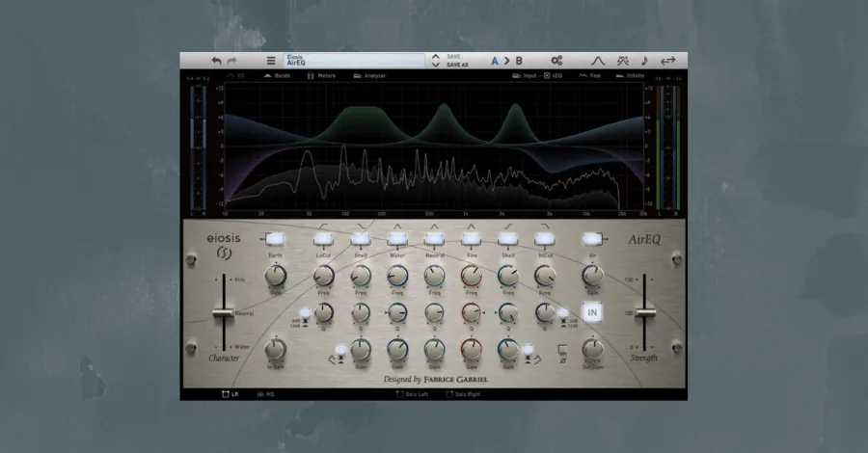Open the Eiosis AirEQ preset name field
Viewport: 868px width, 453px height.
click(x=354, y=61)
